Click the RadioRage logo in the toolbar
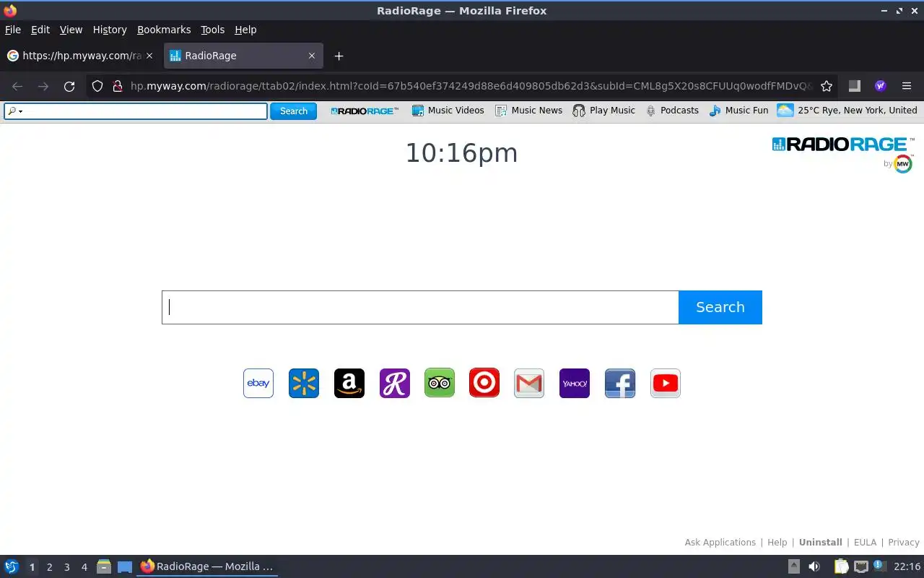 [365, 111]
